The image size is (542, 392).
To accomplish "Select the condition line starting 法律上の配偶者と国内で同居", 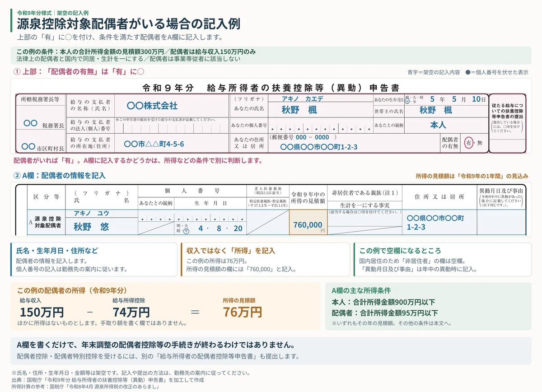I will tap(128, 59).
